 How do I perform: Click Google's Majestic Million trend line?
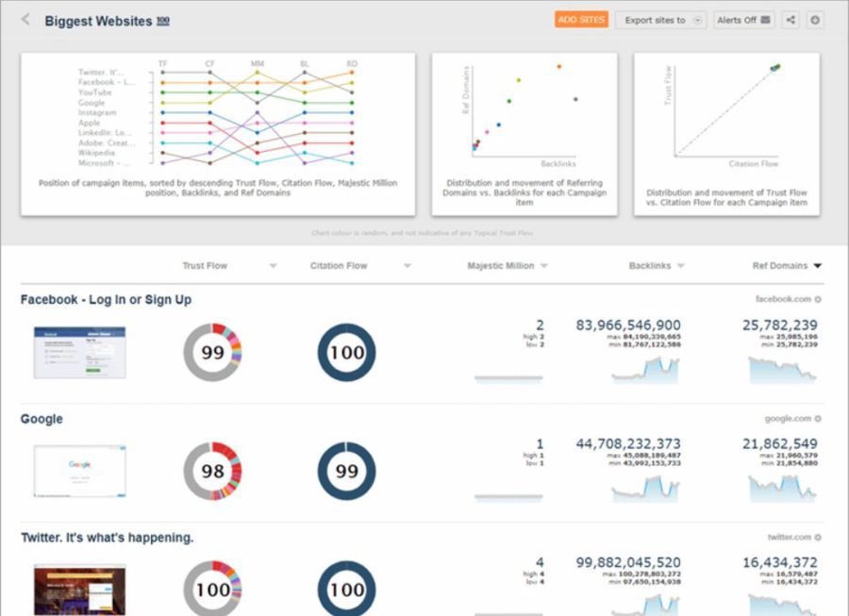pos(508,497)
